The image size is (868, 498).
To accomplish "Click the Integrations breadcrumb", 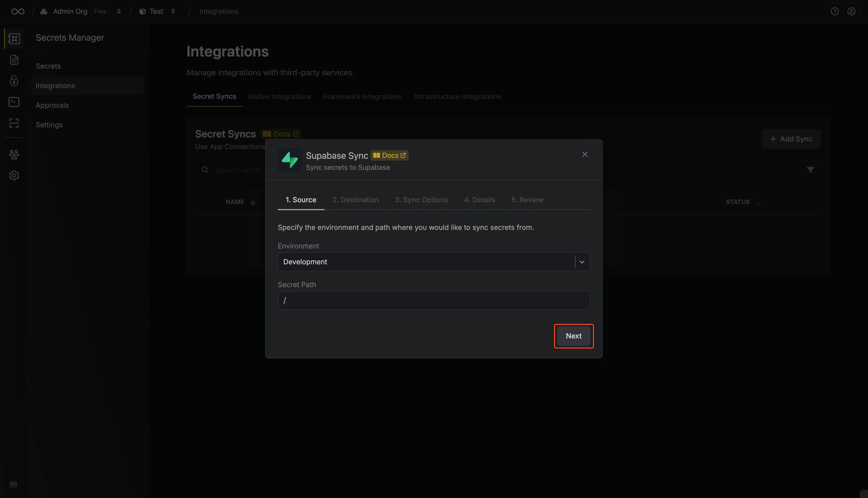I will click(219, 11).
